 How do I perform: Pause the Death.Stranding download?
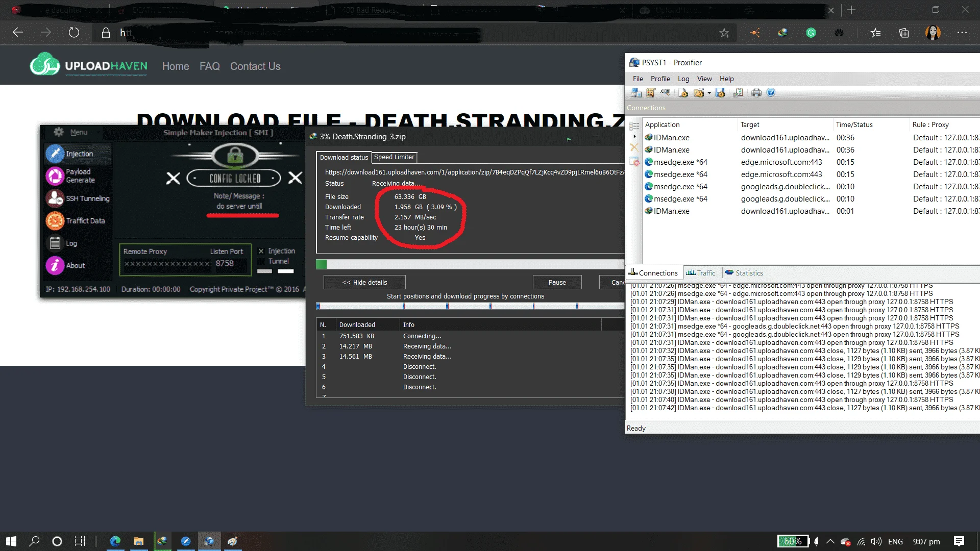click(557, 282)
